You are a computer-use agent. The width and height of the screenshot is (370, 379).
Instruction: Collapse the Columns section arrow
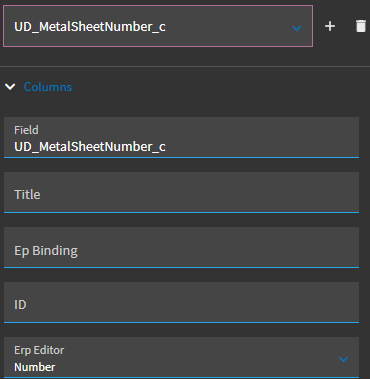click(x=10, y=87)
